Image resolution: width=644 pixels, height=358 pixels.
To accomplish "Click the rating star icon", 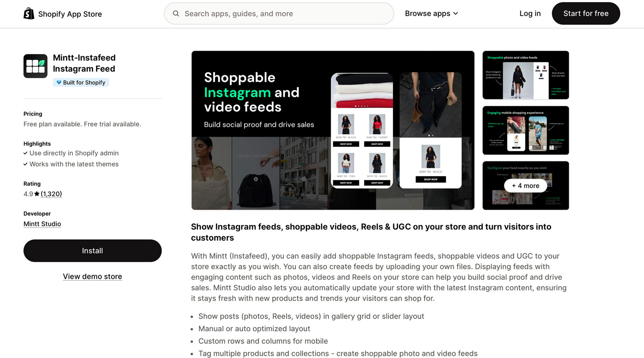I will click(x=37, y=194).
